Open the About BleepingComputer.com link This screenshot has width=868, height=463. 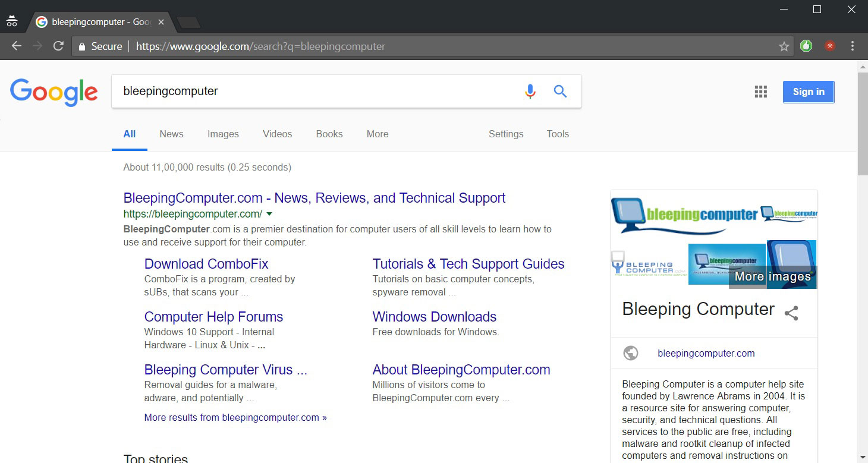coord(461,370)
